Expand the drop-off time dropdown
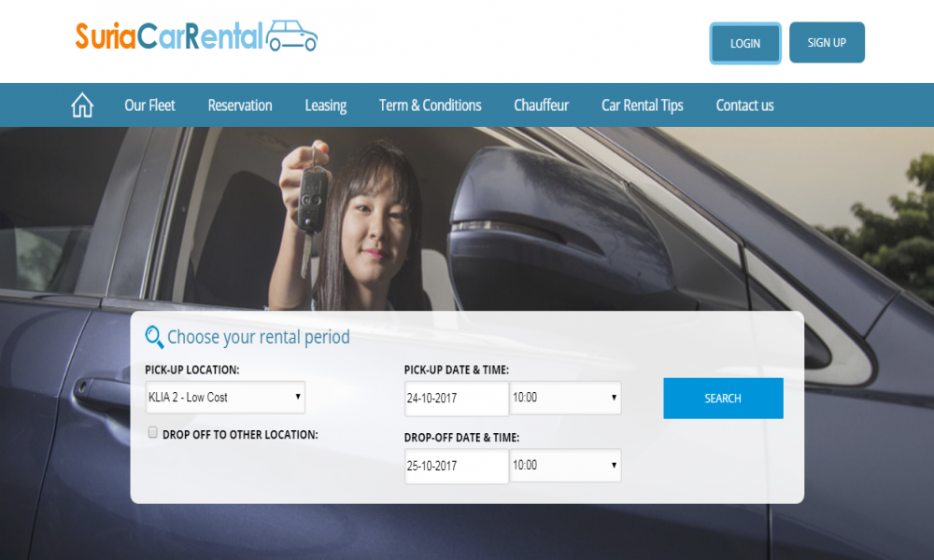The image size is (934, 560). coord(565,466)
